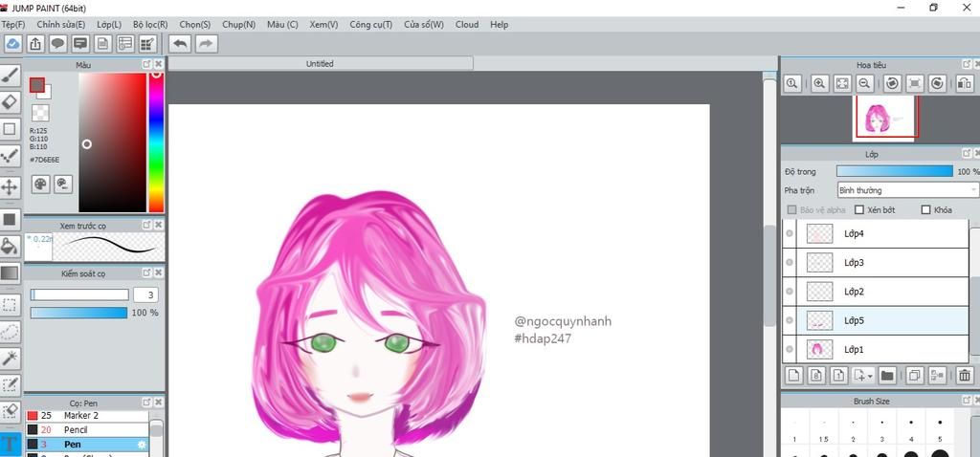Toggle visibility of layer Lớp2

pos(790,292)
